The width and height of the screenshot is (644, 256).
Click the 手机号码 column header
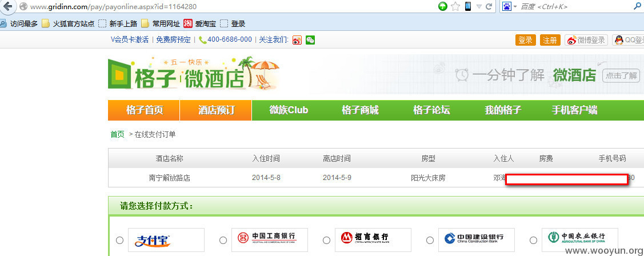612,159
